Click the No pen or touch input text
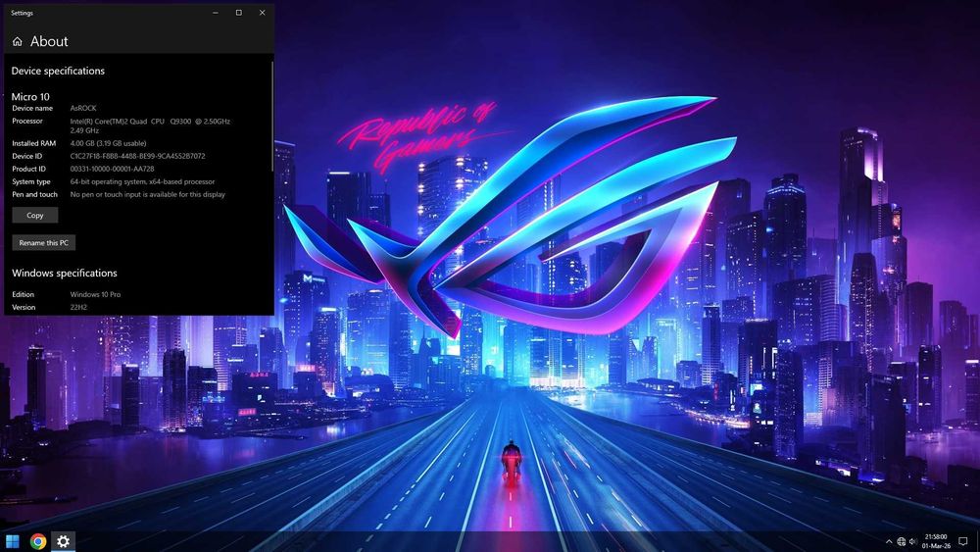 148,194
